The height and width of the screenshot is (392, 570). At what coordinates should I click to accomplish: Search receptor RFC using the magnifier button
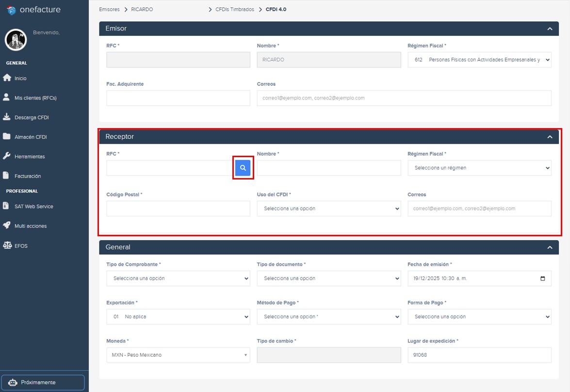click(243, 167)
